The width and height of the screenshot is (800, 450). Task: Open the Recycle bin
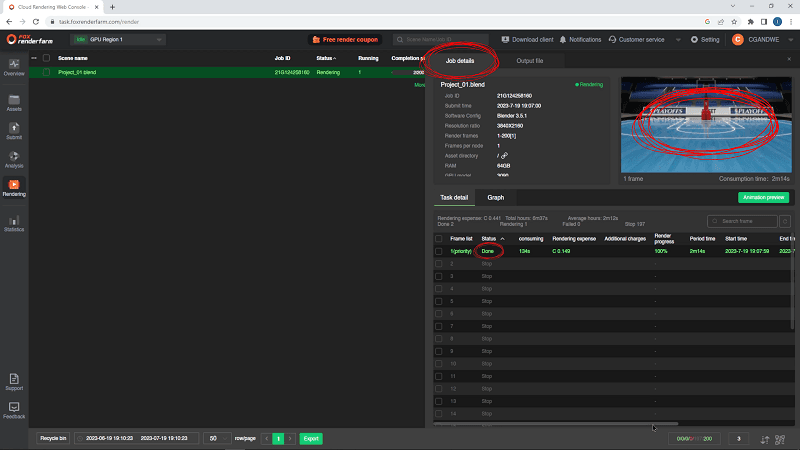[x=53, y=438]
